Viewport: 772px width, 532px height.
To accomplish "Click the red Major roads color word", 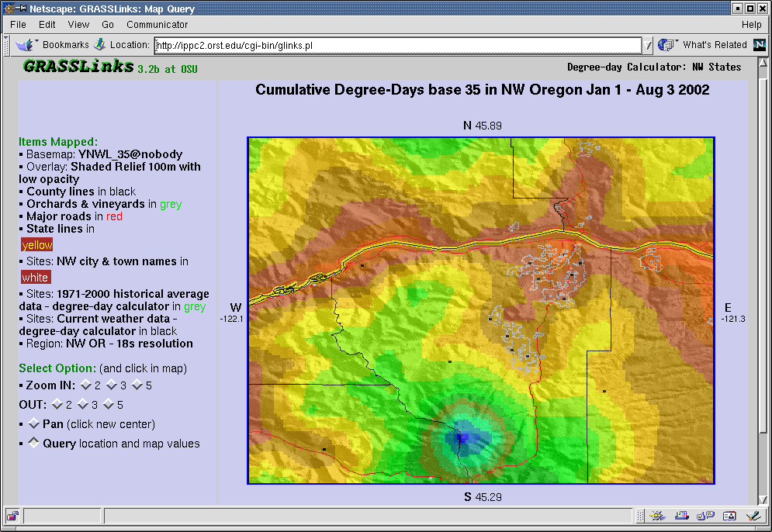I will [114, 216].
